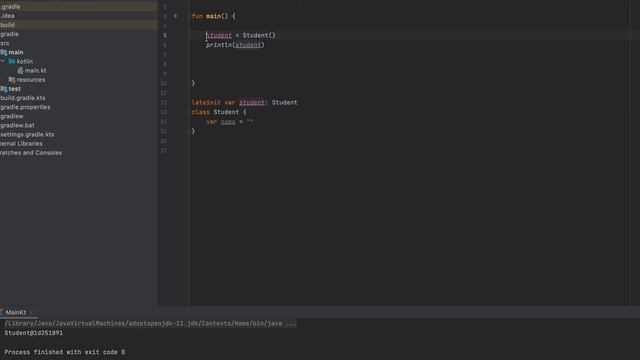Run main function from the green gutter arrow

176,16
